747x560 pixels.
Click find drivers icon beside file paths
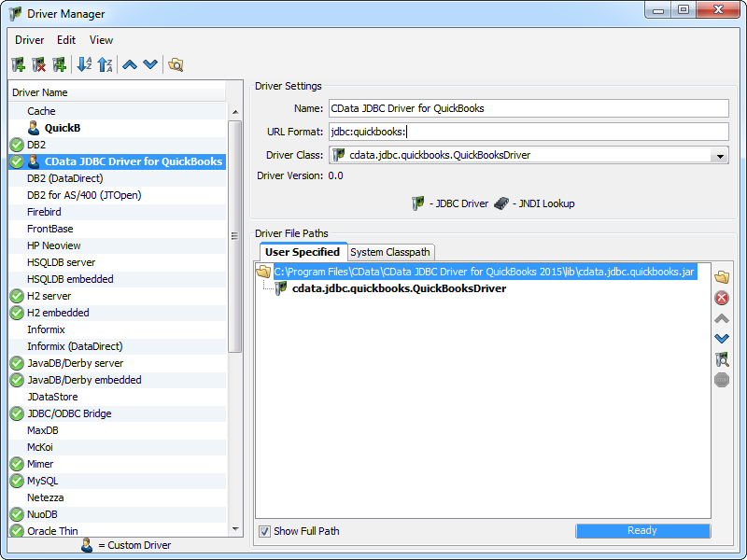click(721, 359)
